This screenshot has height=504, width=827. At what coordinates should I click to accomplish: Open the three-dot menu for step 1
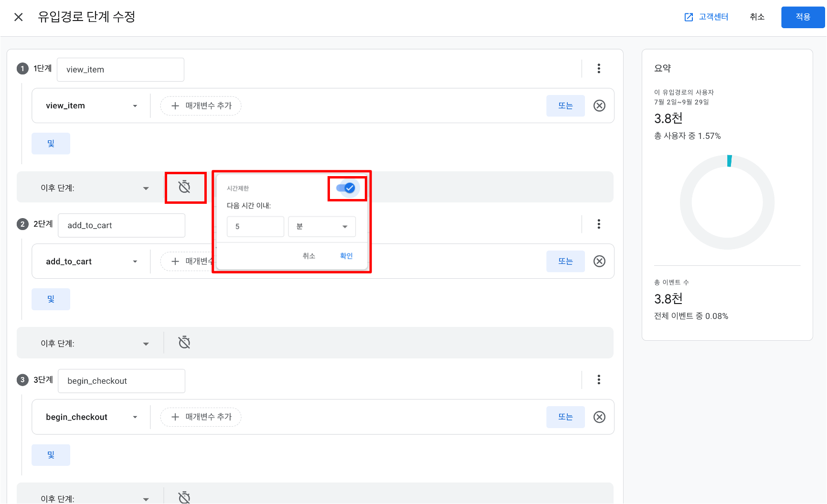click(x=599, y=69)
